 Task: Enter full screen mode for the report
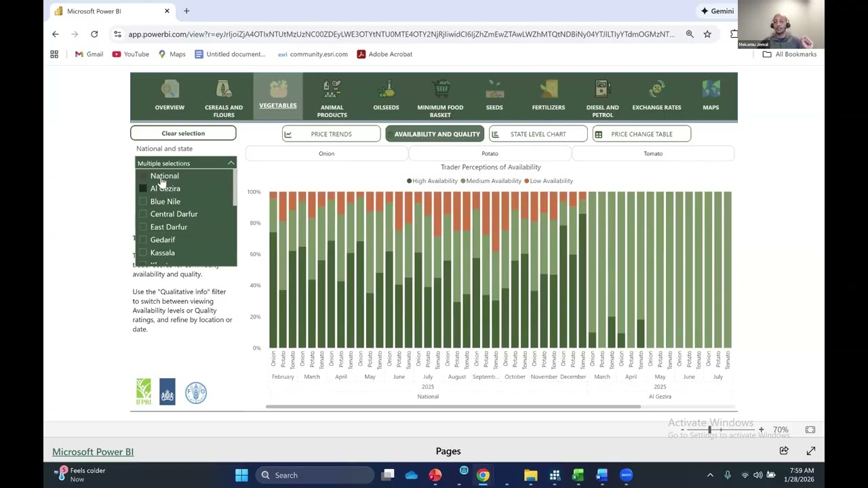point(811,451)
